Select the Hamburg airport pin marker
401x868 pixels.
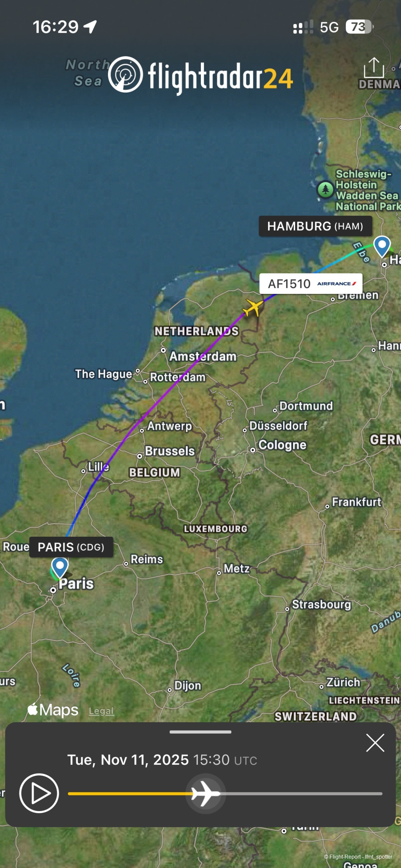coord(382,247)
